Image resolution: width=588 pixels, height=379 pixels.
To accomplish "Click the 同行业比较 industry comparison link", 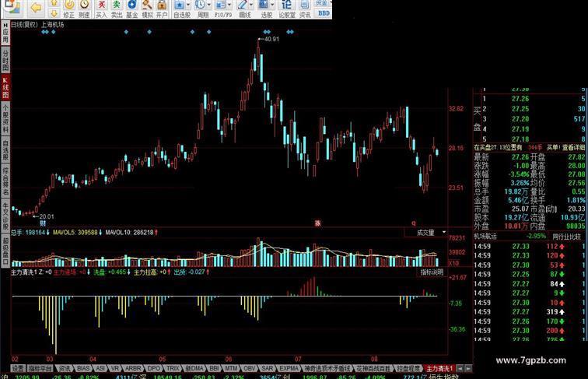I will coord(566,237).
